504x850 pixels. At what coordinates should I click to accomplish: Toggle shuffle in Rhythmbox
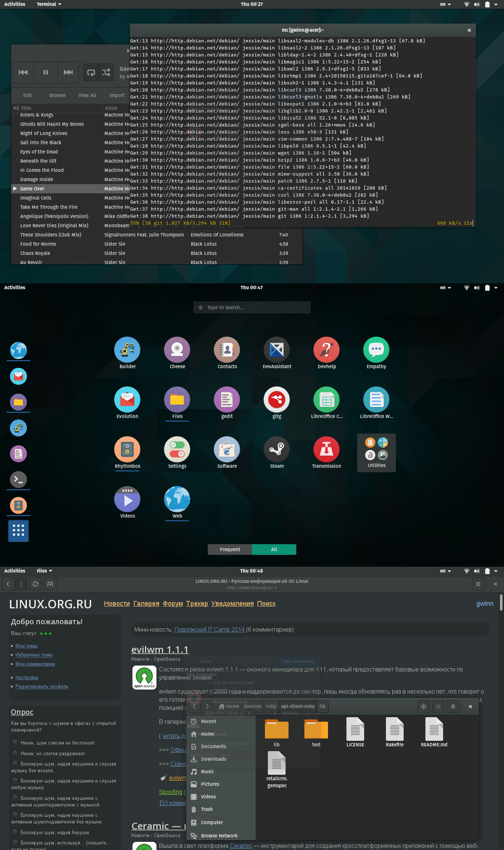[x=106, y=72]
